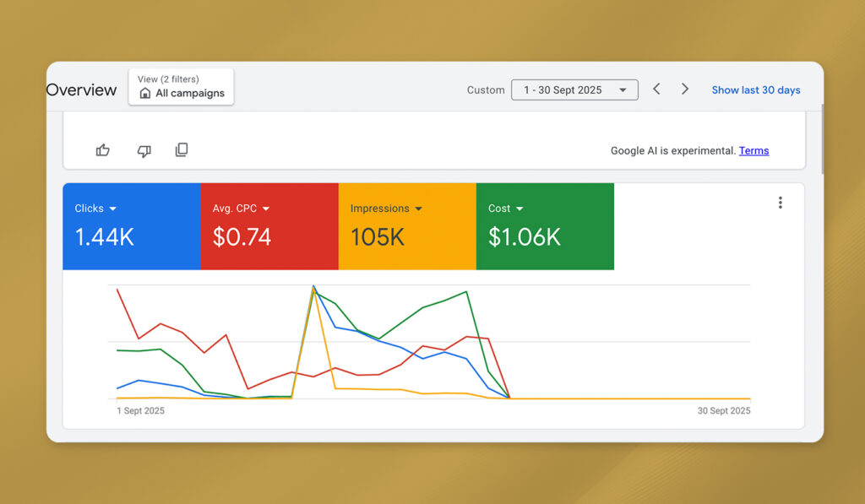Screen dimensions: 865x504
Task: Open the three-dot chart options menu
Action: (x=780, y=203)
